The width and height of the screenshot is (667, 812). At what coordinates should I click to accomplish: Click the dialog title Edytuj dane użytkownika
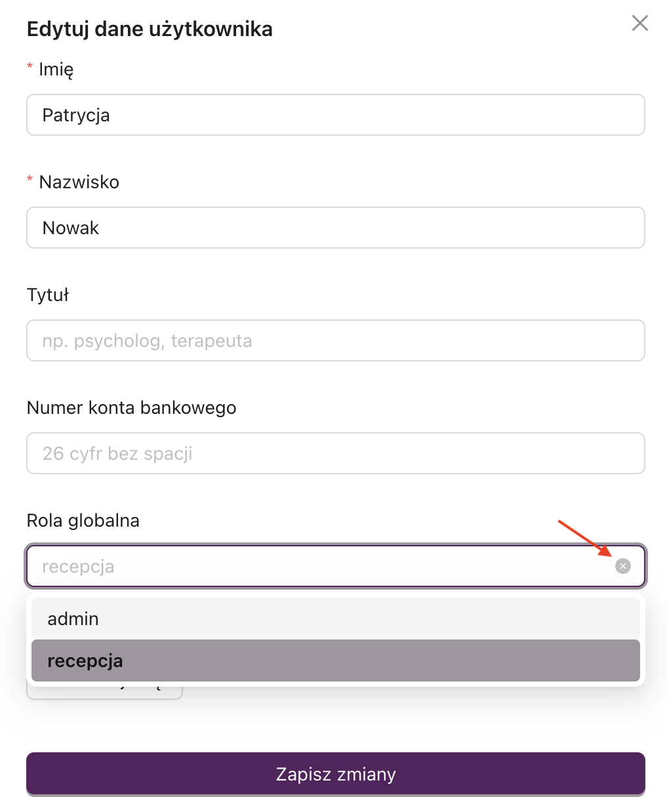coord(150,28)
